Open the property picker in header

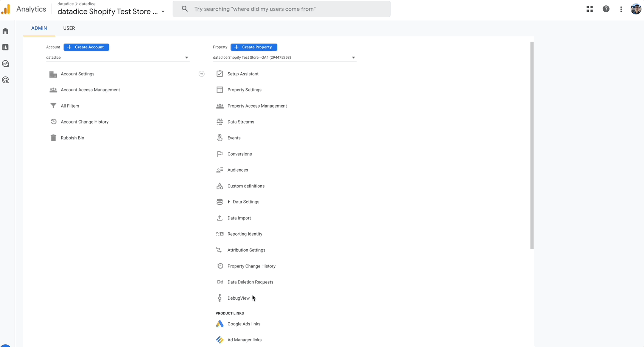pos(111,11)
